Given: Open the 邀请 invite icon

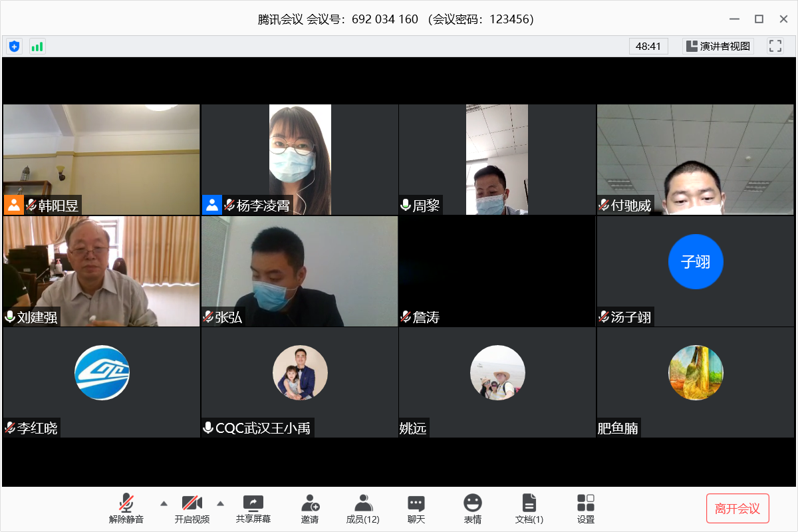Looking at the screenshot, I should [309, 509].
